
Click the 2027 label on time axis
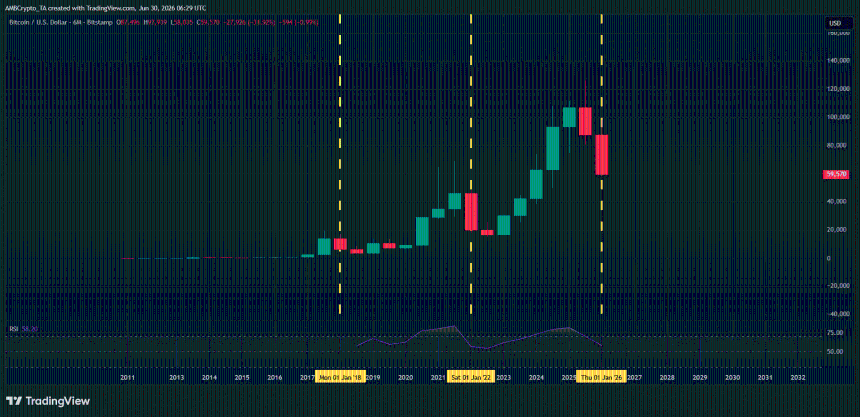coord(635,378)
